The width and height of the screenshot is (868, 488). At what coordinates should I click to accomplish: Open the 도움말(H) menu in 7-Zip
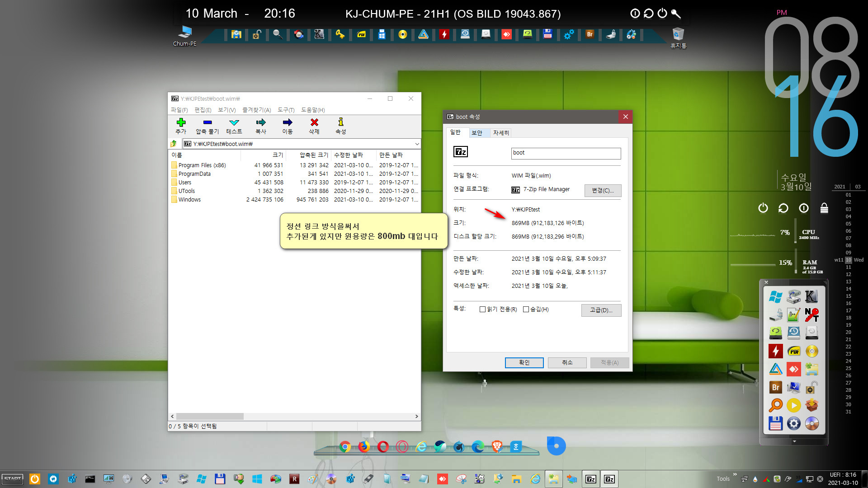tap(313, 110)
